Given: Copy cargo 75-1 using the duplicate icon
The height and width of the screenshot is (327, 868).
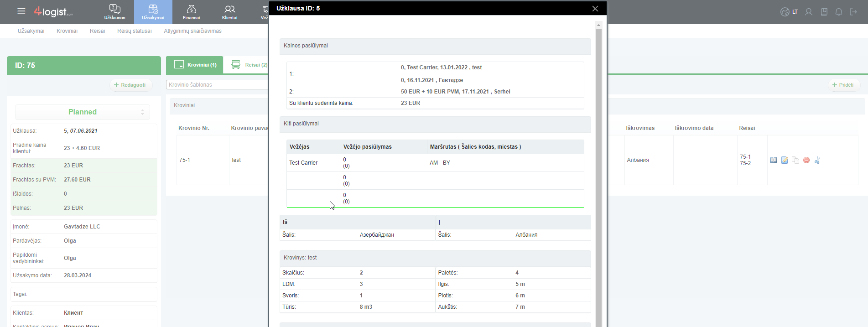Looking at the screenshot, I should (795, 160).
